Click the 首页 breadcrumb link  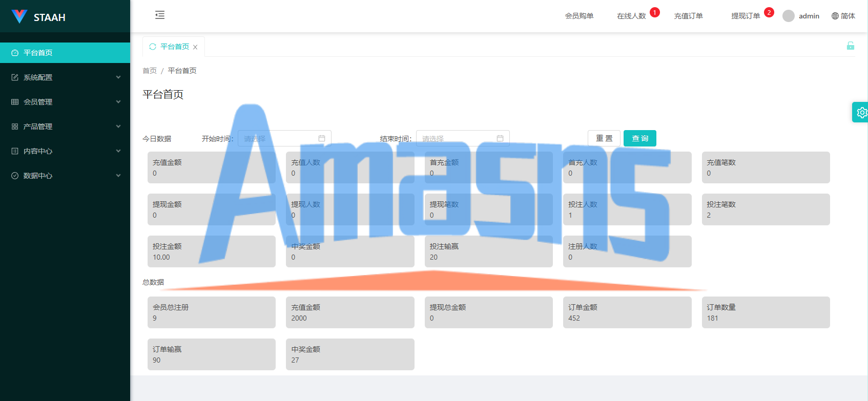(150, 71)
